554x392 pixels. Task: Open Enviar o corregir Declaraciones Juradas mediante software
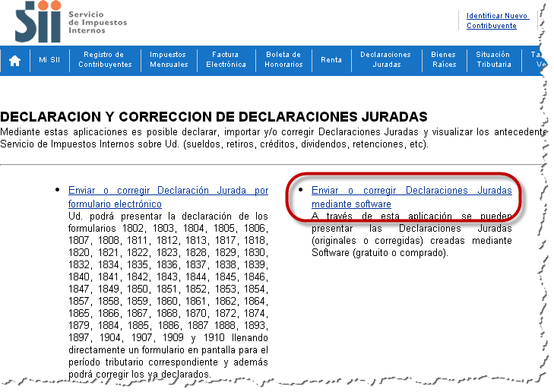tap(412, 197)
